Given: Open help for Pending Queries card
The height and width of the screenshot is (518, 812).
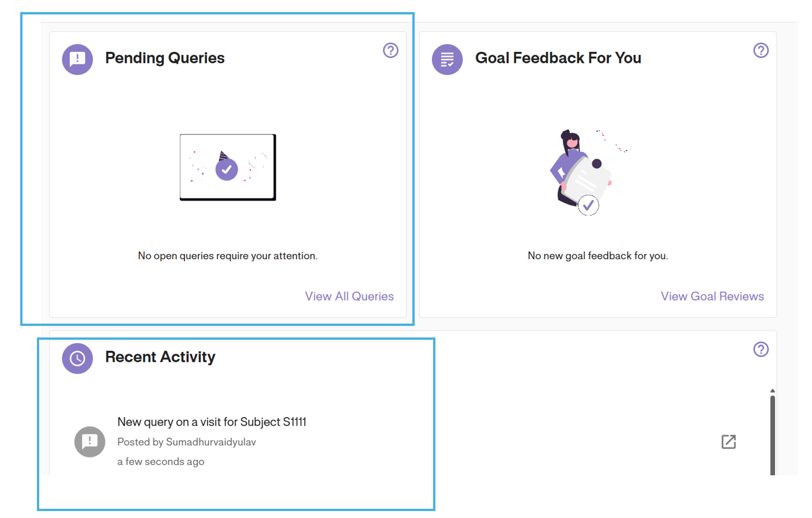Looking at the screenshot, I should click(x=390, y=50).
